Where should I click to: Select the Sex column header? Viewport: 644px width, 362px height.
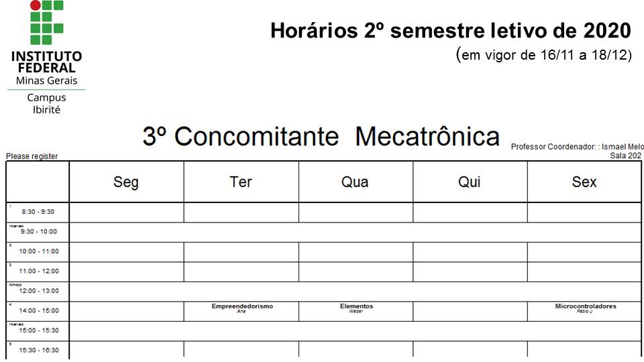584,182
